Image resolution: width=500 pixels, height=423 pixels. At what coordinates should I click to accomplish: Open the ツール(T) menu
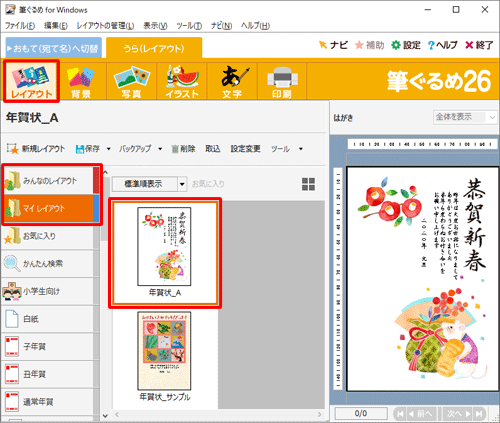189,26
